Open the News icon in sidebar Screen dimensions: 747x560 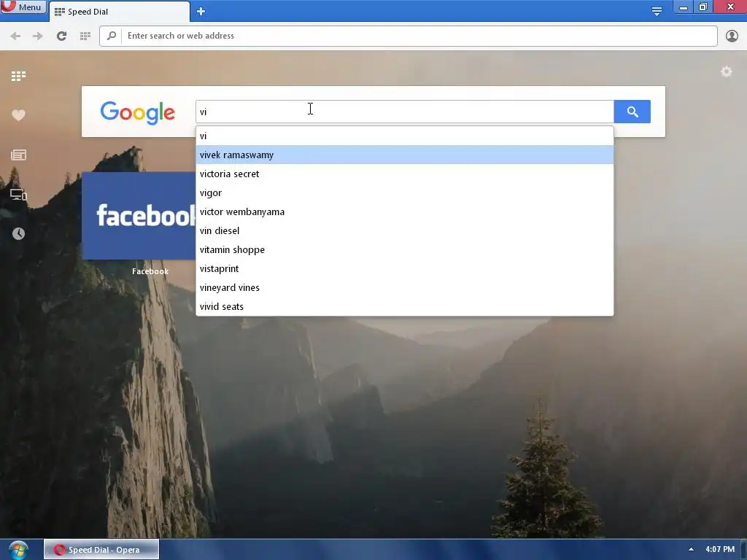(x=18, y=155)
